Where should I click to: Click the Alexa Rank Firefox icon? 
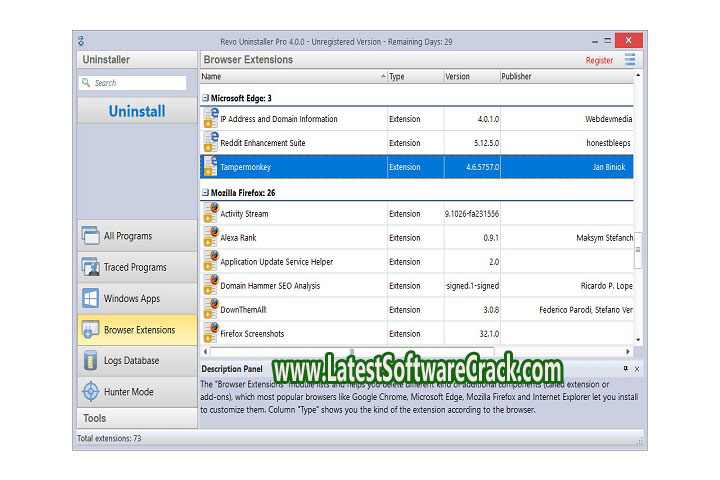tap(211, 237)
